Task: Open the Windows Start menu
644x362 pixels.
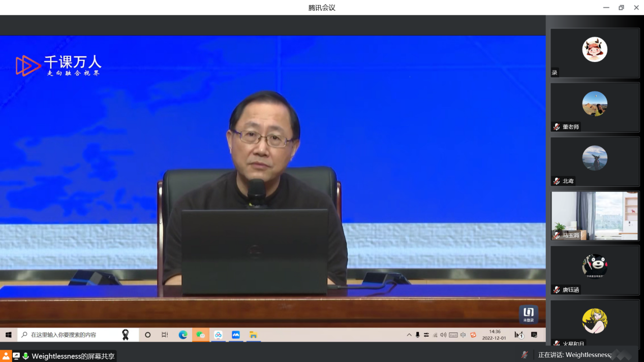Action: pos(9,335)
